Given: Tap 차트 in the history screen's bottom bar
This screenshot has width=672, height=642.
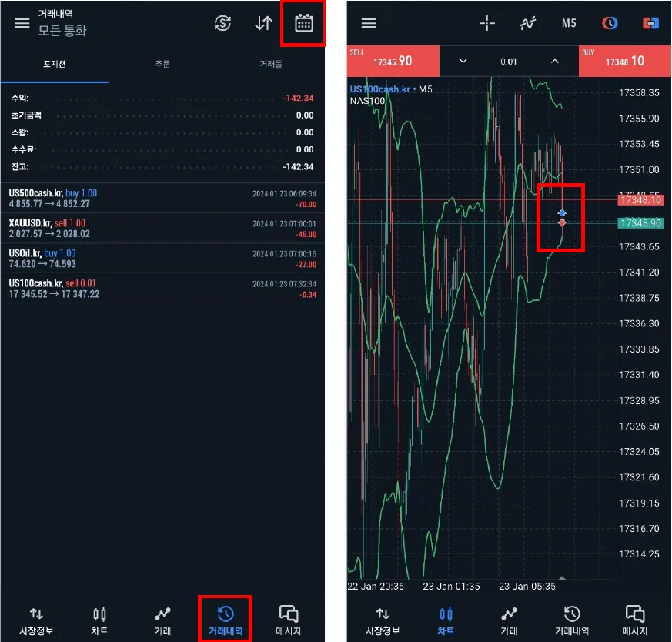Looking at the screenshot, I should click(99, 621).
